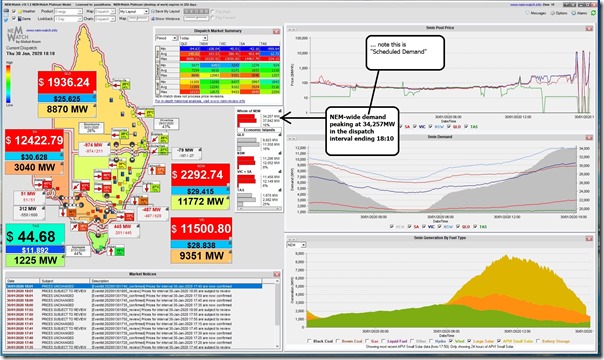604x360 pixels.
Task: Open the www.nem-watch.info link under logo
Action: [x=42, y=30]
